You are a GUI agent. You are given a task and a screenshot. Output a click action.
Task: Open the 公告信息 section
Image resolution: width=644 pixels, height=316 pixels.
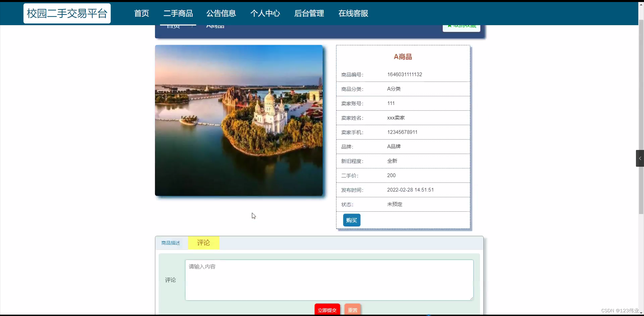(x=221, y=13)
